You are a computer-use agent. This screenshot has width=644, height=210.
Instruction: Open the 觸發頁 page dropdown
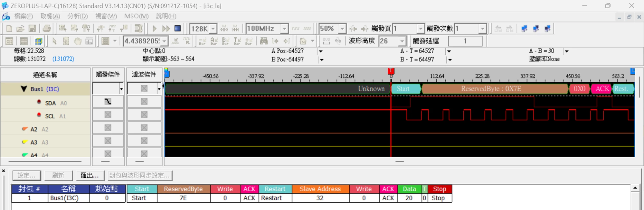coord(421,29)
